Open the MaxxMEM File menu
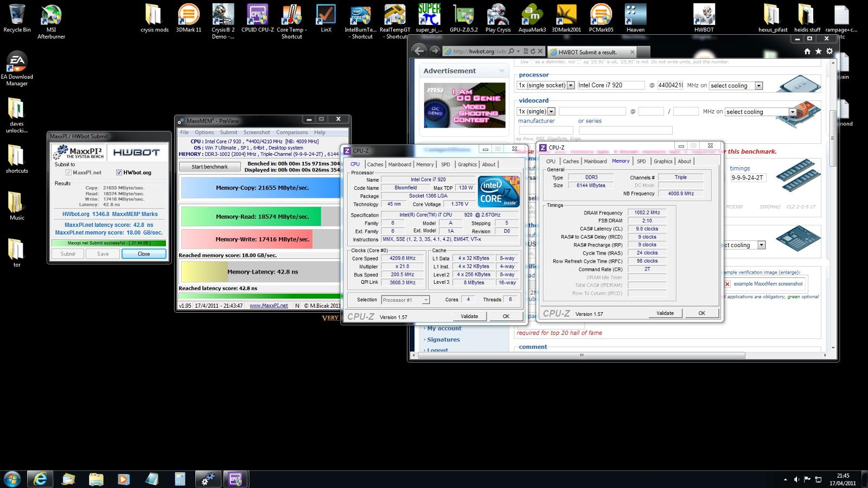The width and height of the screenshot is (868, 488). coord(184,132)
